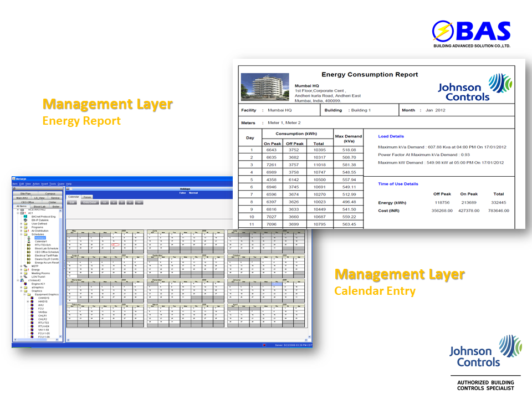This screenshot has height=399, width=532.
Task: Click the double-right arrow calendar button
Action: pyautogui.click(x=139, y=203)
